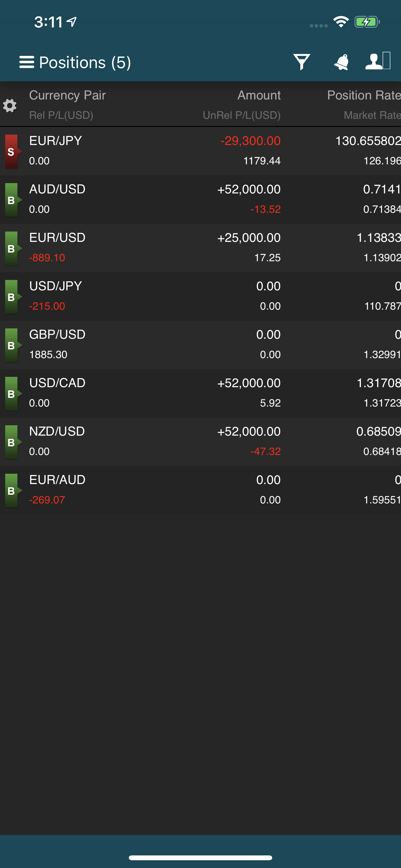Open the alerts bell icon
This screenshot has height=868, width=401.
point(341,62)
